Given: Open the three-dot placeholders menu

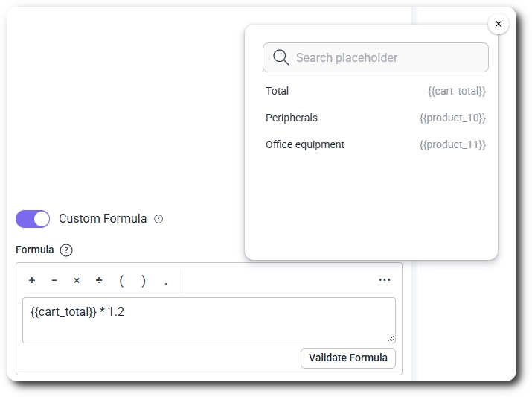Looking at the screenshot, I should [x=385, y=280].
